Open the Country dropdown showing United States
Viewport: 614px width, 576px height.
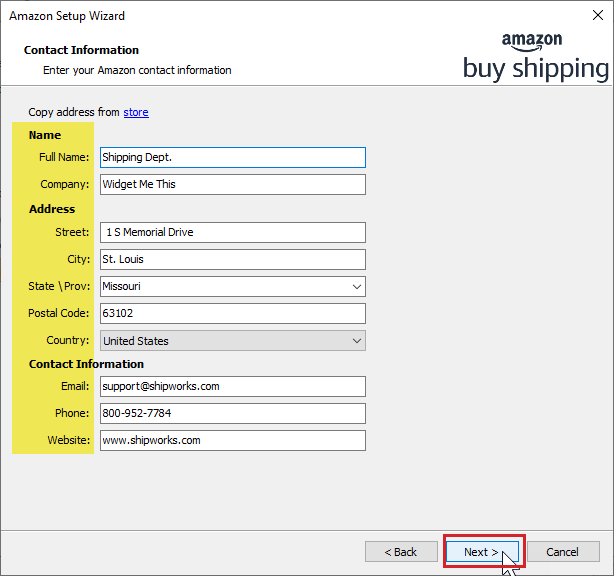233,341
